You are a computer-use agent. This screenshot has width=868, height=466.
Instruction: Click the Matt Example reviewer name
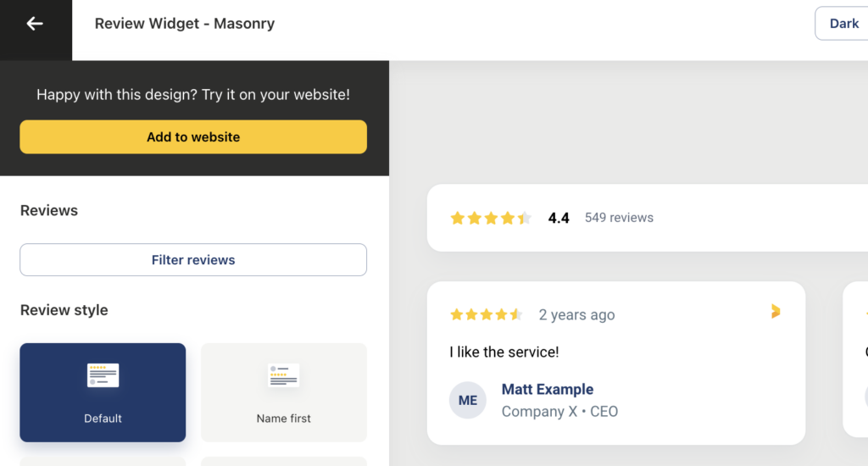(548, 389)
